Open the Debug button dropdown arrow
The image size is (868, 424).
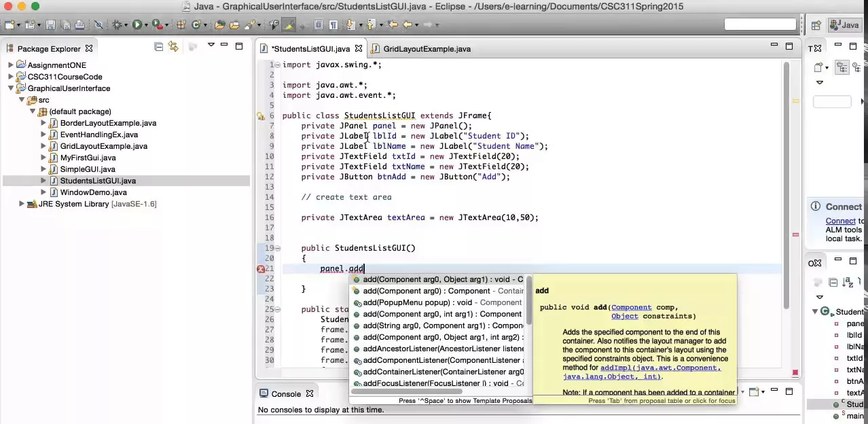click(126, 25)
